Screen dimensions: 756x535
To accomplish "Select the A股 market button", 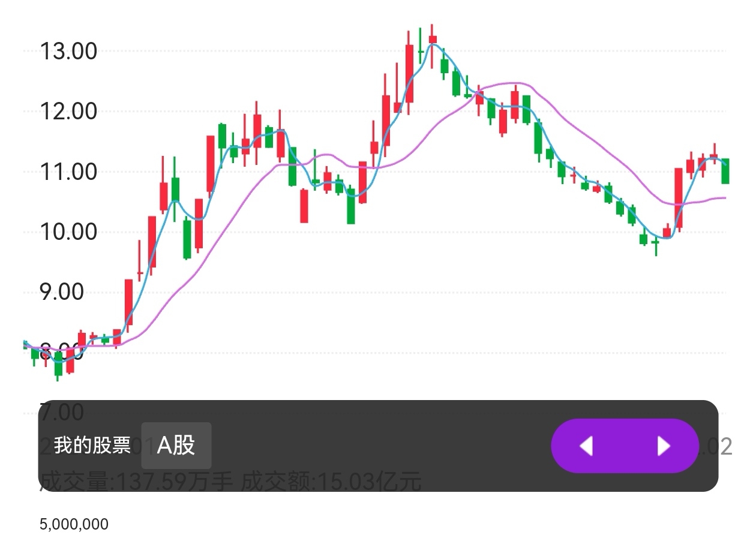I will (x=176, y=446).
